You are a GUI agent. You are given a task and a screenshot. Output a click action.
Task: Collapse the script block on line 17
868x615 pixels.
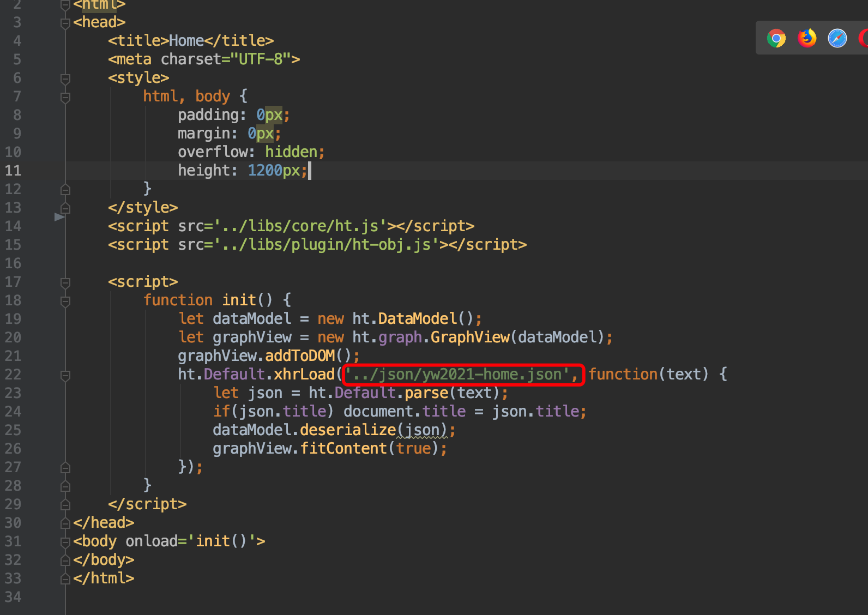coord(65,282)
